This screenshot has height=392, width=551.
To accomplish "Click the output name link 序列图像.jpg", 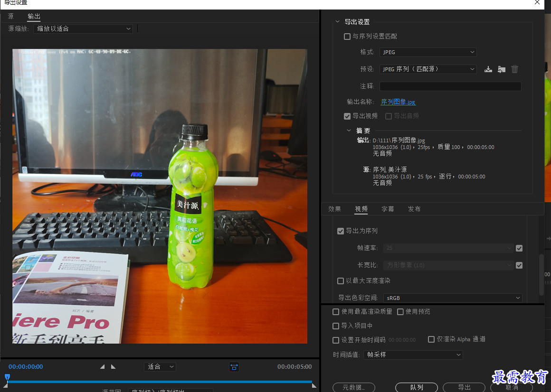I will 398,102.
